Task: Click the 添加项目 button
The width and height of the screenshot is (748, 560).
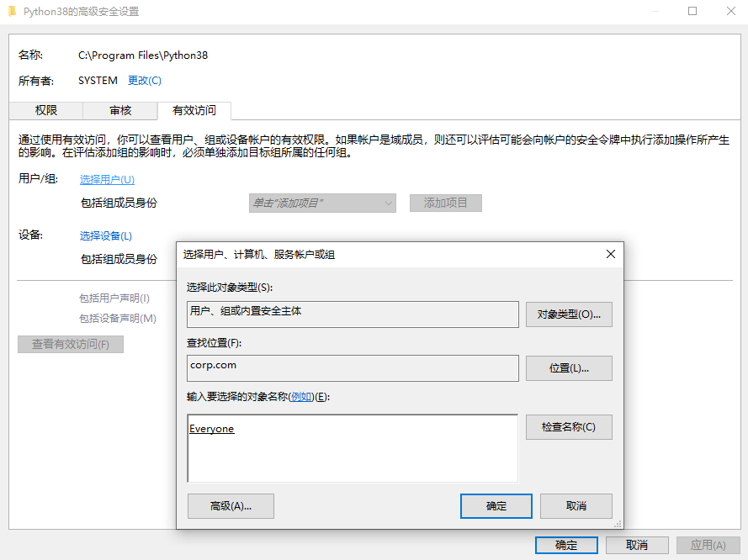Action: 446,203
